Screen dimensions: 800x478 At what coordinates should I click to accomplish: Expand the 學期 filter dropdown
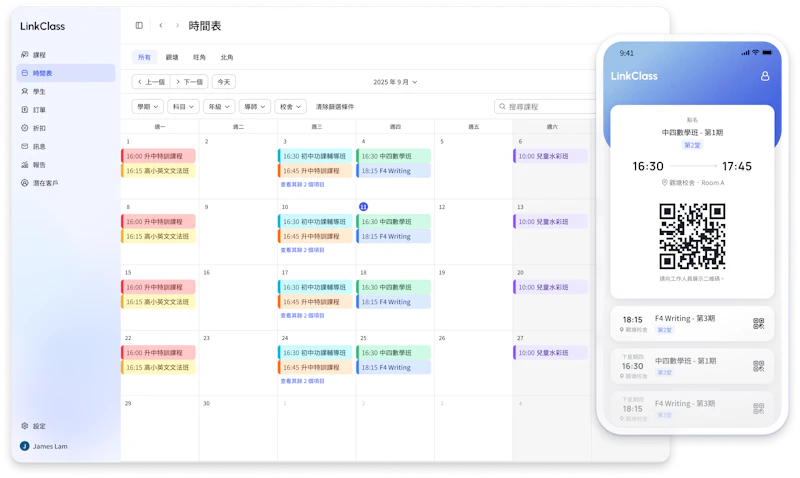coord(147,107)
